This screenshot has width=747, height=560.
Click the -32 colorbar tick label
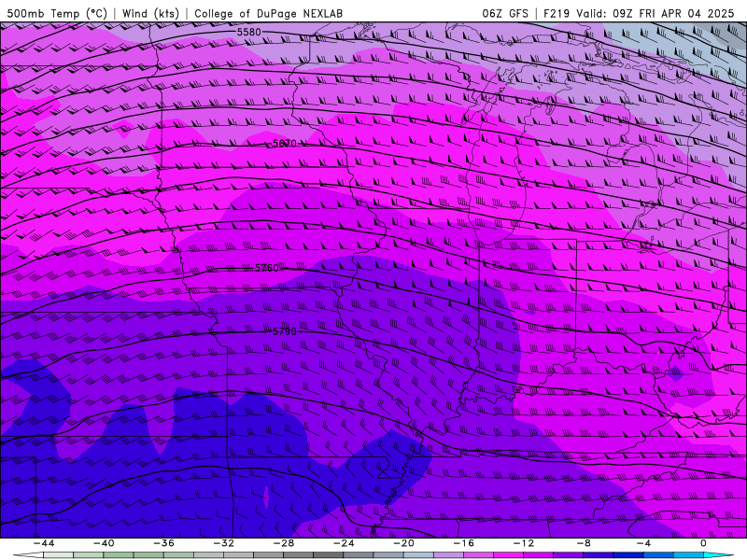pyautogui.click(x=223, y=543)
